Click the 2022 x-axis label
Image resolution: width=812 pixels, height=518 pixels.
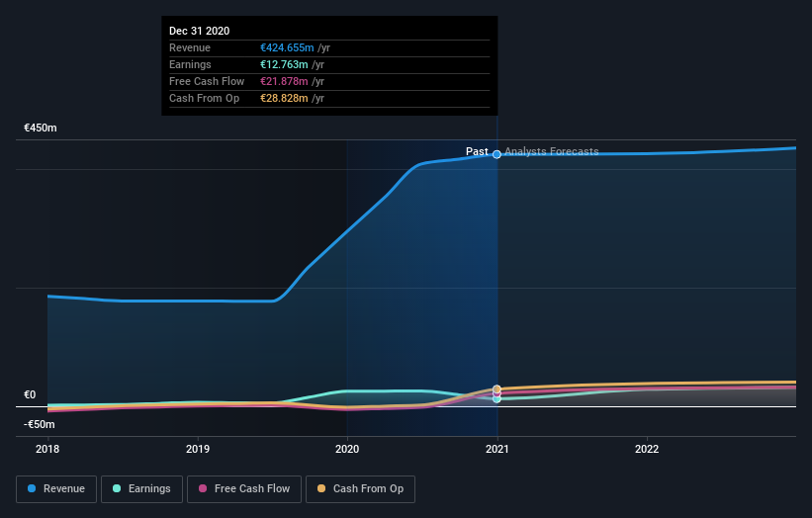[647, 449]
